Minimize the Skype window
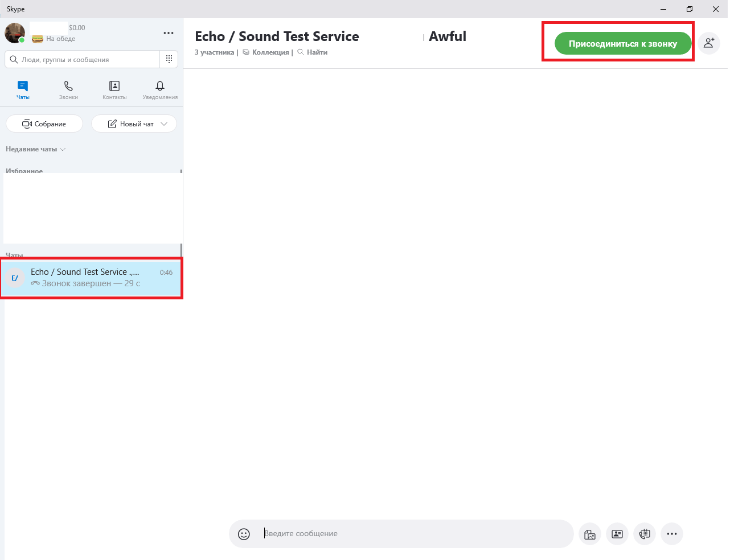The height and width of the screenshot is (560, 730). [x=663, y=9]
